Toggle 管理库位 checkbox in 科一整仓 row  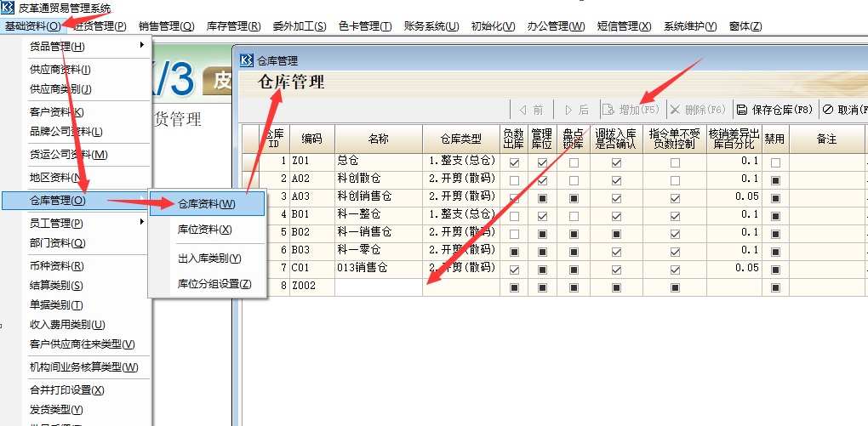(543, 216)
